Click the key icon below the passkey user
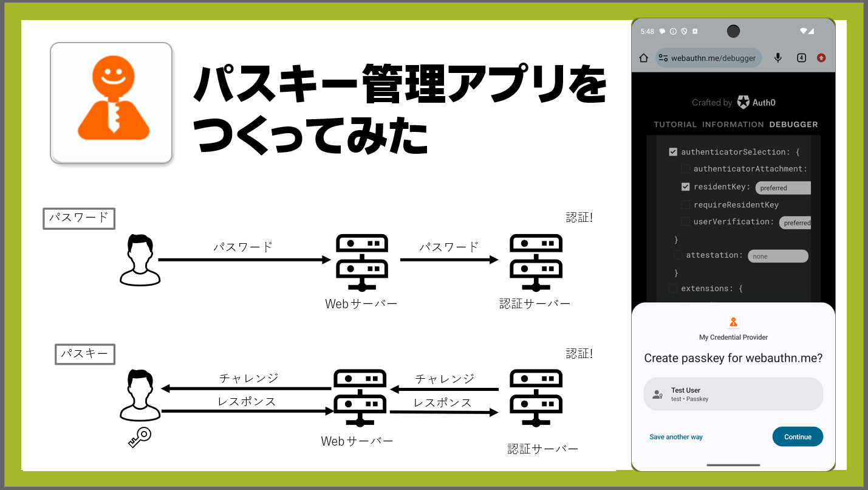The image size is (868, 490). [139, 437]
